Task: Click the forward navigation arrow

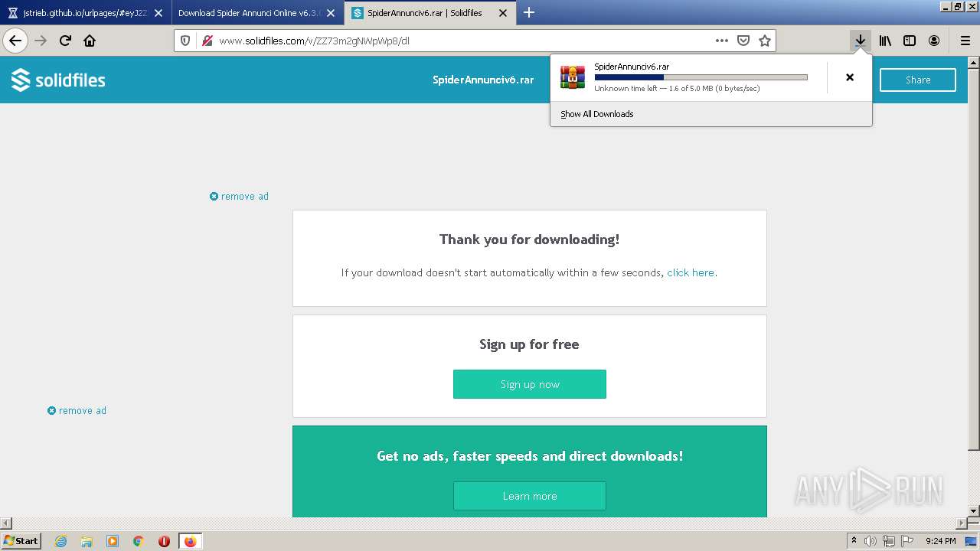Action: (41, 41)
